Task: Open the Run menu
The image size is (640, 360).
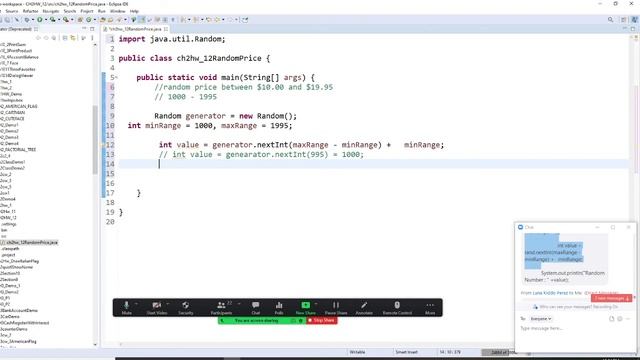Action: tap(102, 11)
